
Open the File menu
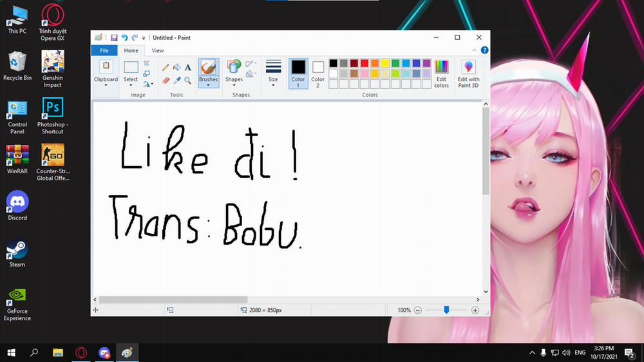pyautogui.click(x=104, y=50)
